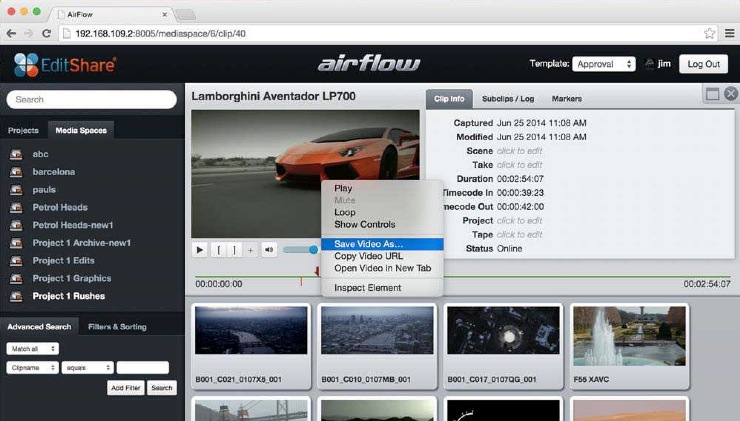Screen dimensions: 740x421
Task: Switch to the Clip Info tab
Action: point(449,99)
